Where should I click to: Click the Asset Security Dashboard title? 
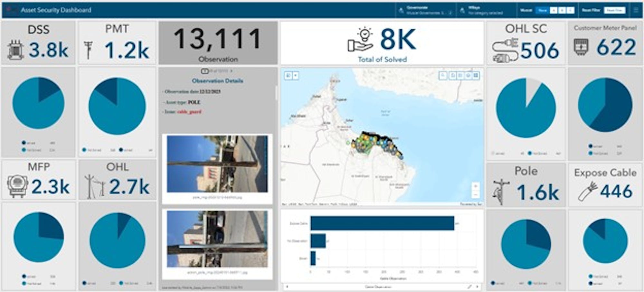56,10
